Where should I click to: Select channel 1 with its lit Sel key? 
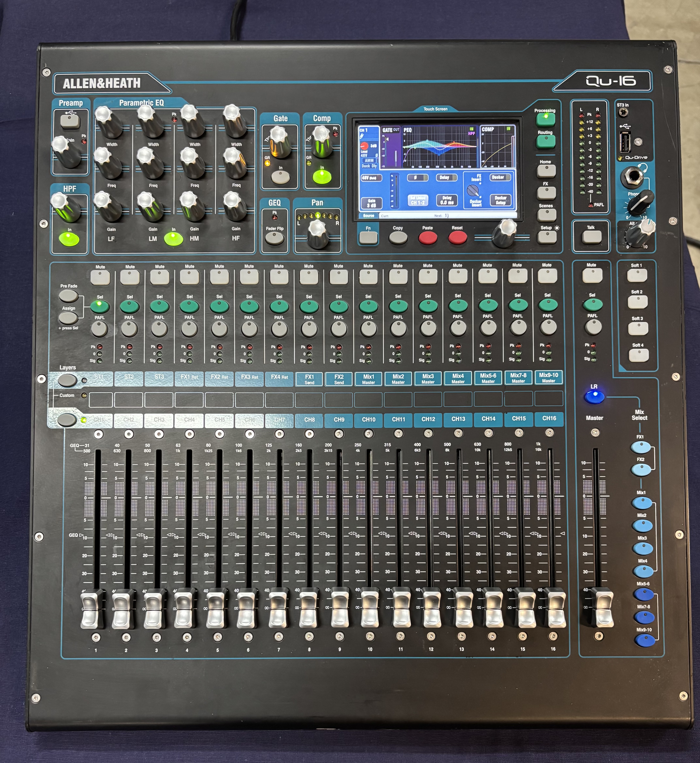tap(100, 306)
